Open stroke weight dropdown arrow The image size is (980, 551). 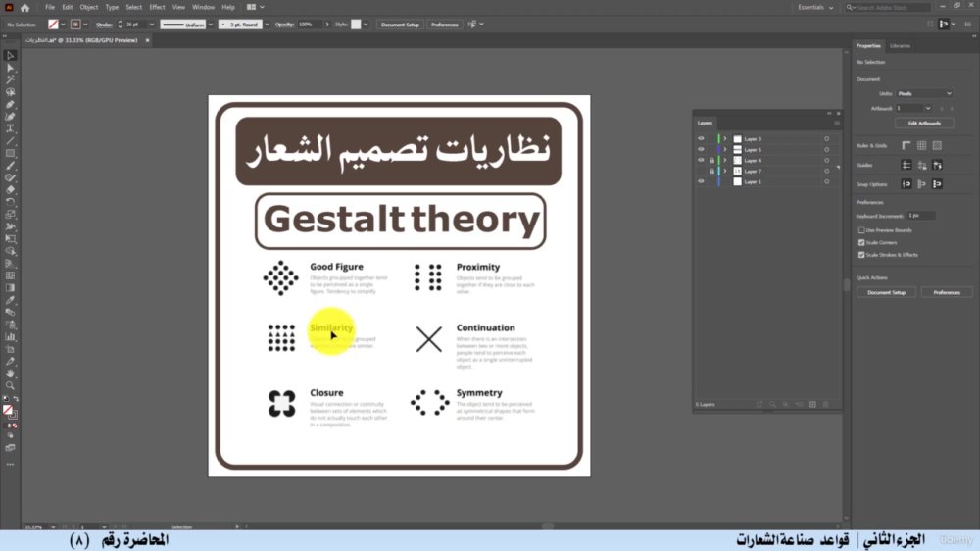click(151, 25)
